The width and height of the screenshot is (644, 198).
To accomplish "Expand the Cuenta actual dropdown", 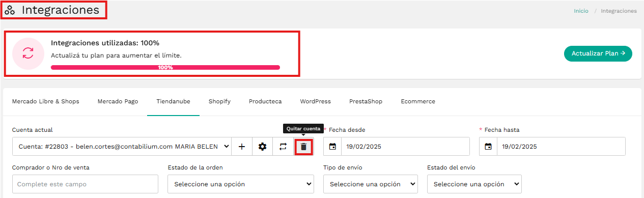I will pos(122,147).
